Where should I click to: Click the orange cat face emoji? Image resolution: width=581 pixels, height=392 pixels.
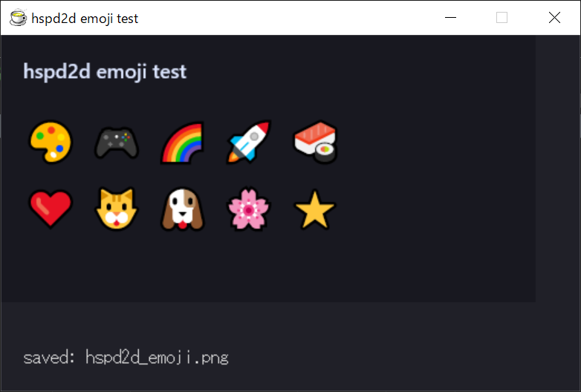point(117,209)
